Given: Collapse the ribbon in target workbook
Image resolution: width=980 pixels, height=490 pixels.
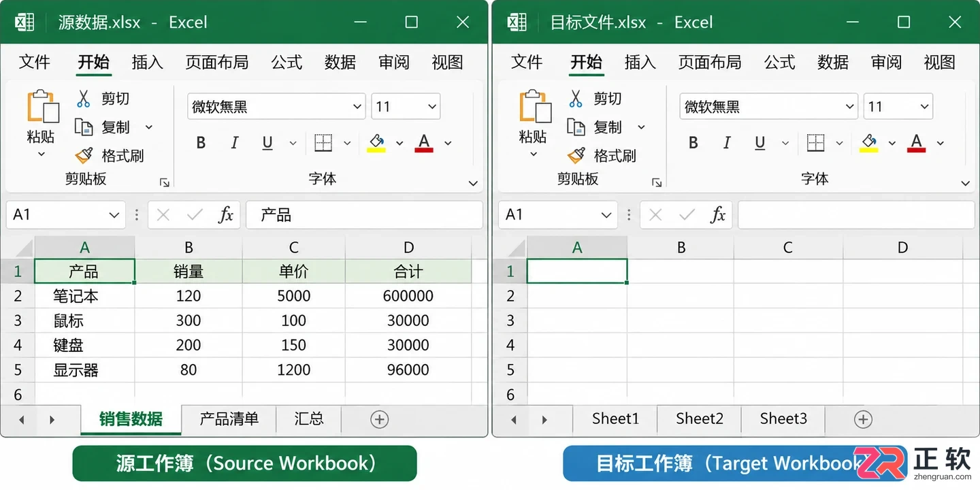Looking at the screenshot, I should tap(965, 183).
